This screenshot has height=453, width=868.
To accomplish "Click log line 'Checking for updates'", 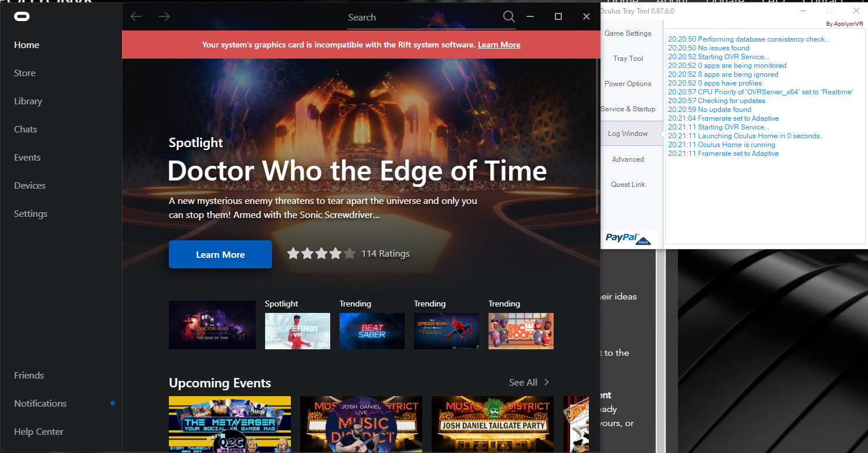I will (717, 101).
